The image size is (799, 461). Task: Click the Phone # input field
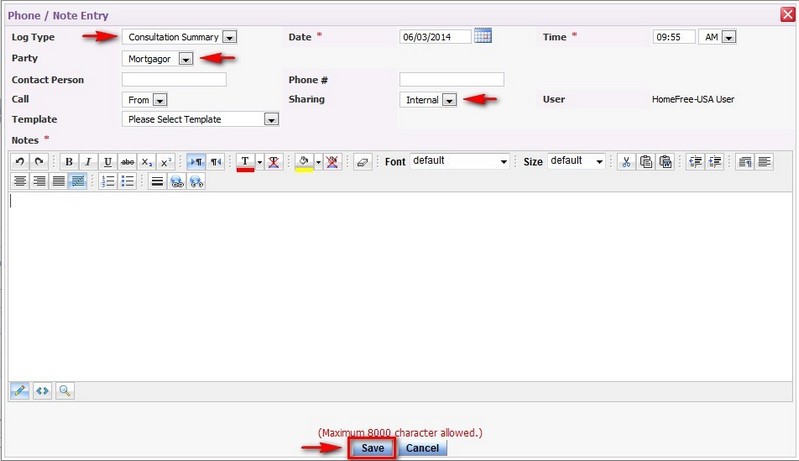tap(452, 79)
